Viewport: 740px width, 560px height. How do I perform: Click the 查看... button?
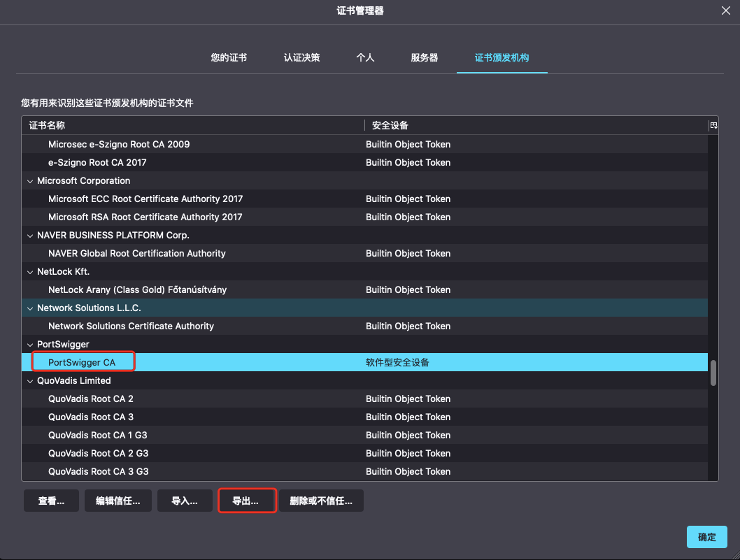pyautogui.click(x=51, y=501)
